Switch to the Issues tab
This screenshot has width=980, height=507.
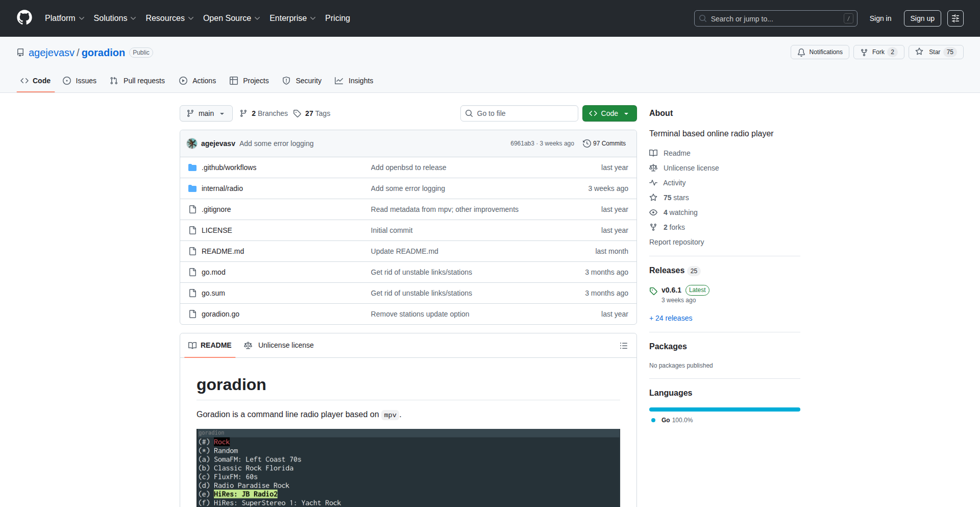point(80,81)
